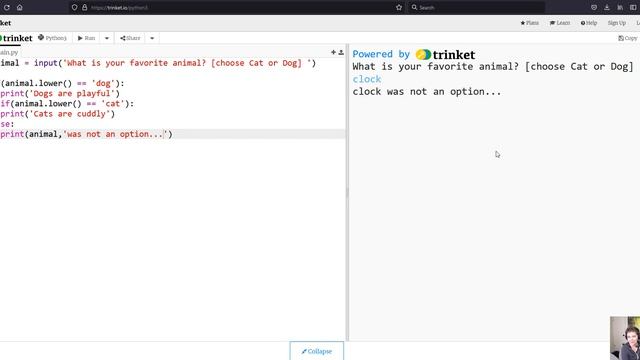
Task: Click the Sign Up link
Action: [616, 23]
